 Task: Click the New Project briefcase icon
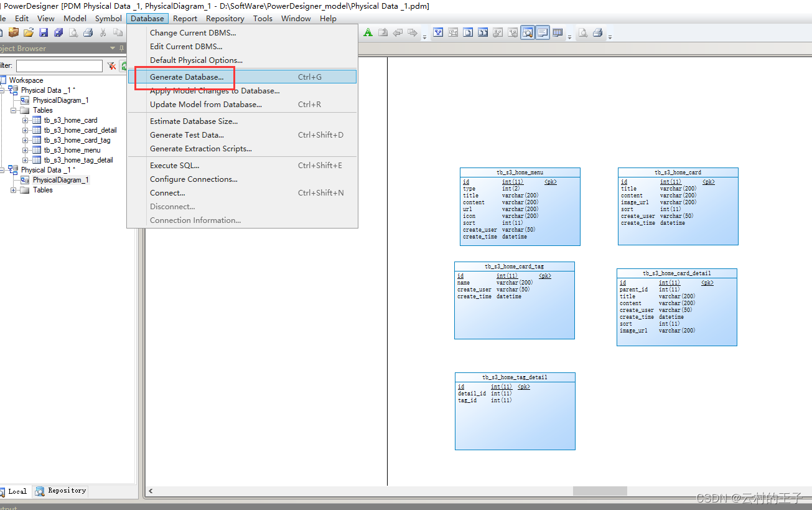point(13,32)
